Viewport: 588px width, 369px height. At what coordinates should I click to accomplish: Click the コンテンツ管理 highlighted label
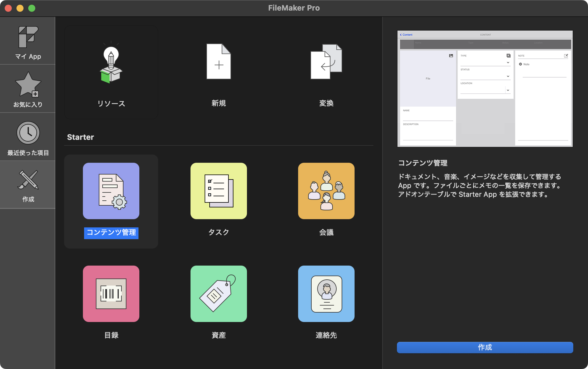click(x=111, y=233)
